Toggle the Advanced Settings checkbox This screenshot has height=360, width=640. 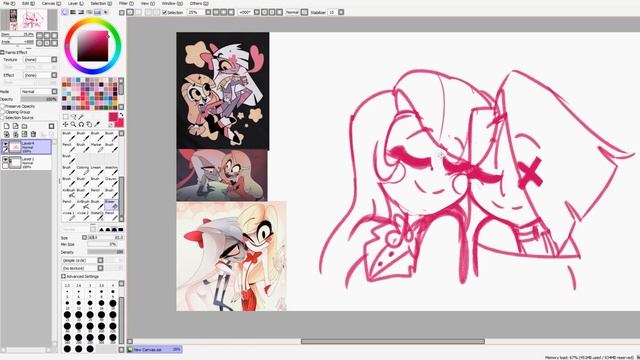[63, 276]
